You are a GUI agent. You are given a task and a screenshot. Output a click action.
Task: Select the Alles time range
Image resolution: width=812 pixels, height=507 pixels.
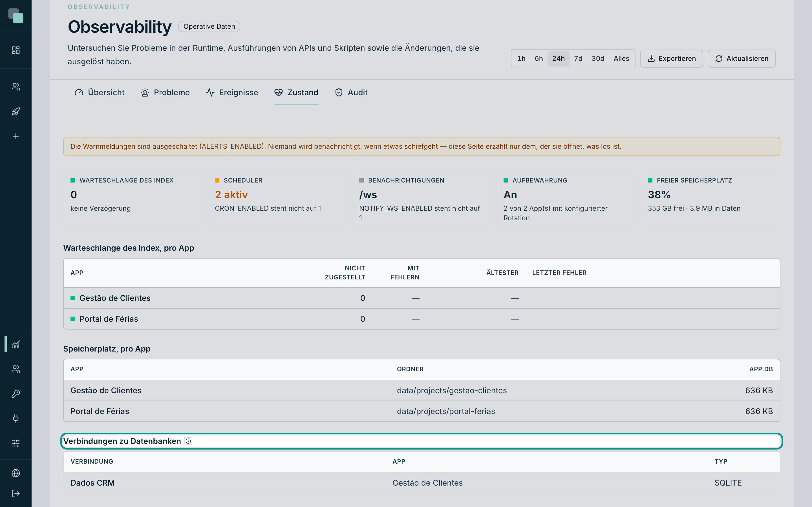point(621,59)
